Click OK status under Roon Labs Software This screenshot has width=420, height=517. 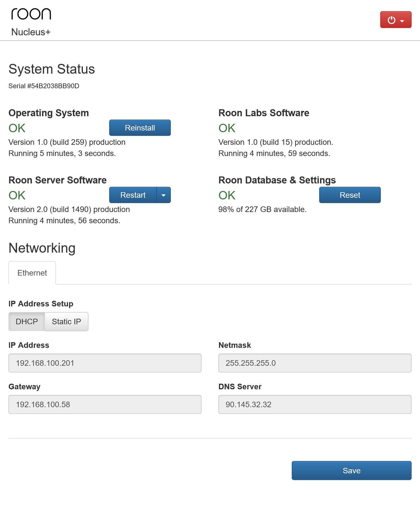click(x=227, y=128)
